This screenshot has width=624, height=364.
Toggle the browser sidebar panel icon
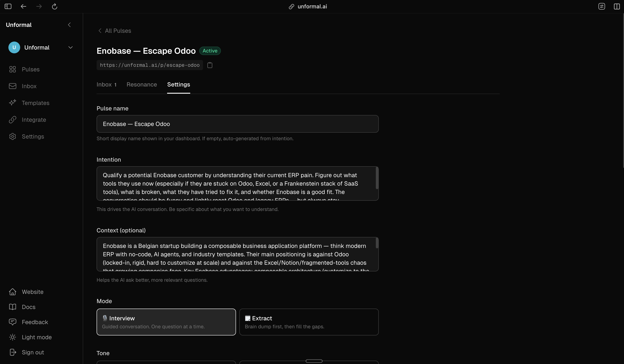point(8,7)
